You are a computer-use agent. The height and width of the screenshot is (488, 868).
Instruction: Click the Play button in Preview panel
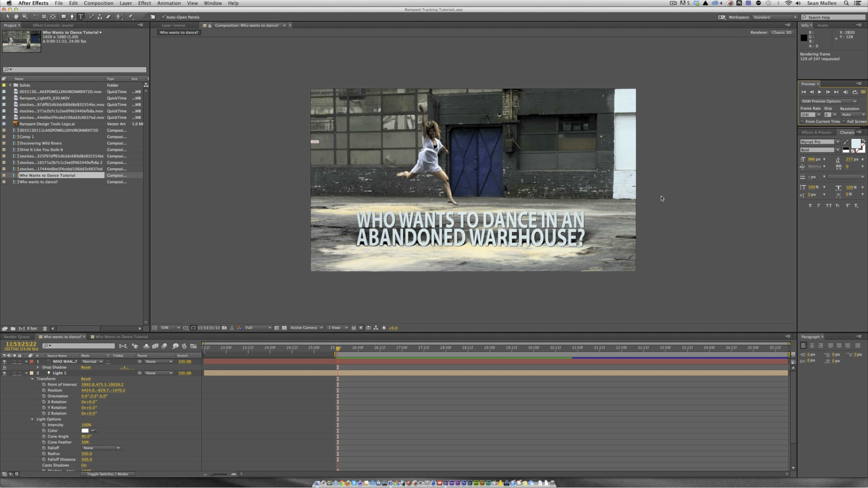pos(820,92)
